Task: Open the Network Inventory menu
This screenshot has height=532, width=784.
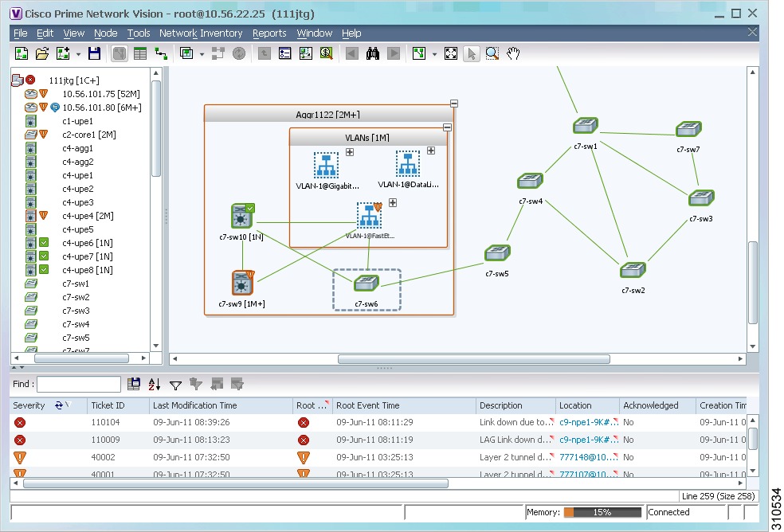Action: [201, 33]
